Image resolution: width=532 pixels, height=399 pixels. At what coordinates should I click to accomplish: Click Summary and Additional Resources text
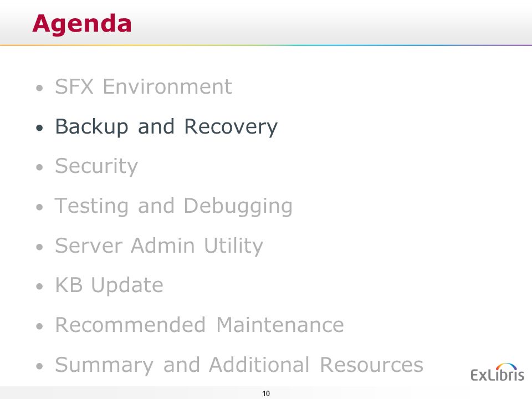tap(239, 365)
